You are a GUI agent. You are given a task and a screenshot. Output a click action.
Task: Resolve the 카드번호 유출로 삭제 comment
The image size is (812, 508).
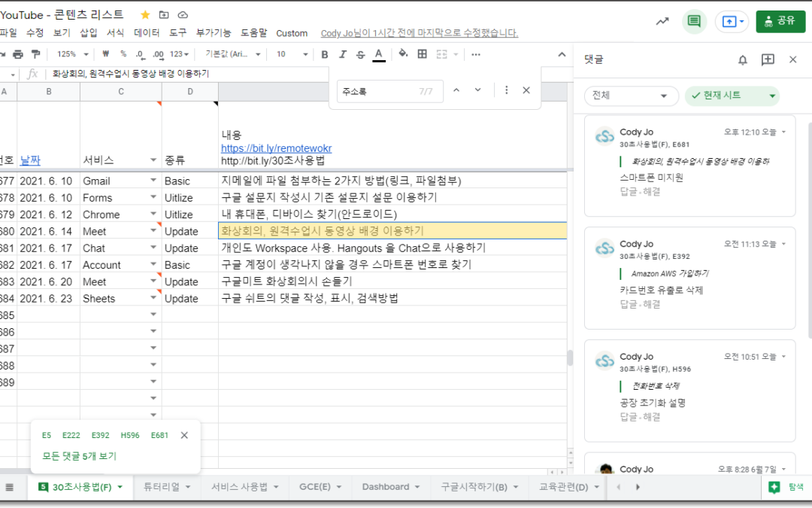(x=652, y=304)
